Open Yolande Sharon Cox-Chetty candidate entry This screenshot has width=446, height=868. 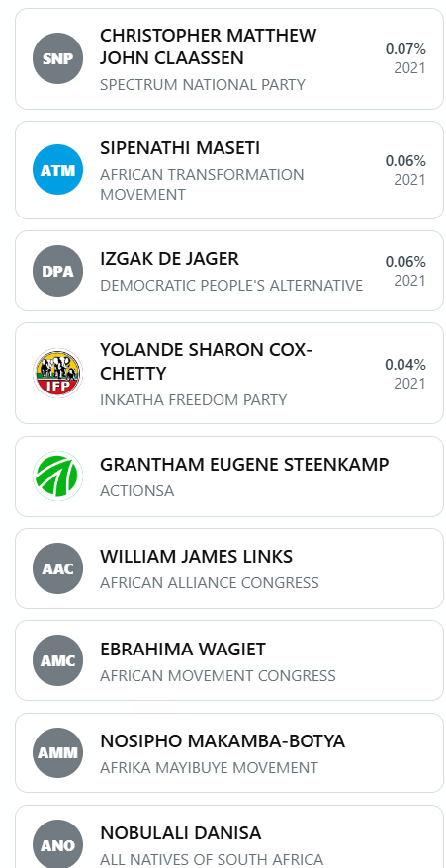[228, 373]
